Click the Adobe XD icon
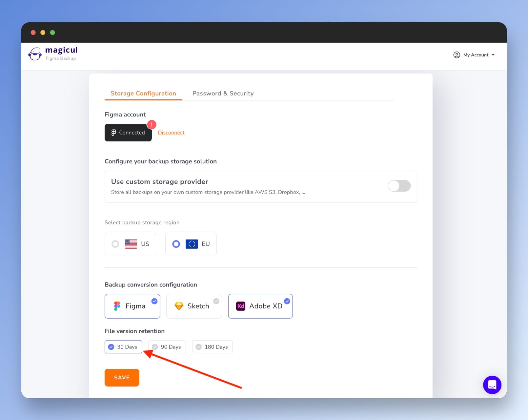 click(x=241, y=306)
